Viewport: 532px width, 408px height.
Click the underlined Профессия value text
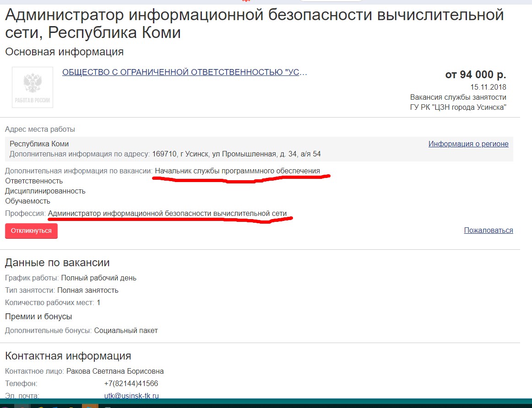[x=167, y=213]
